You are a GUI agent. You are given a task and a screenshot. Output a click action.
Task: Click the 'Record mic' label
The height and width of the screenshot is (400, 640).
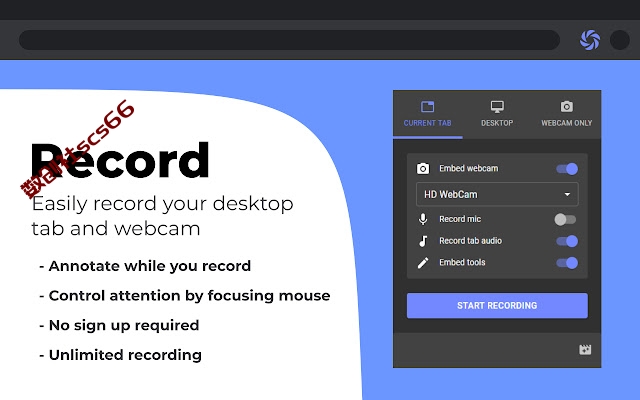(460, 219)
